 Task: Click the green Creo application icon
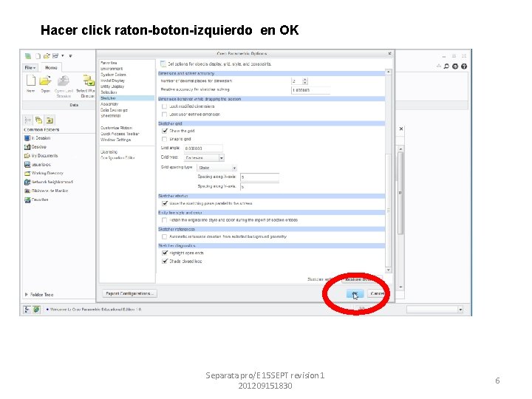(x=28, y=56)
